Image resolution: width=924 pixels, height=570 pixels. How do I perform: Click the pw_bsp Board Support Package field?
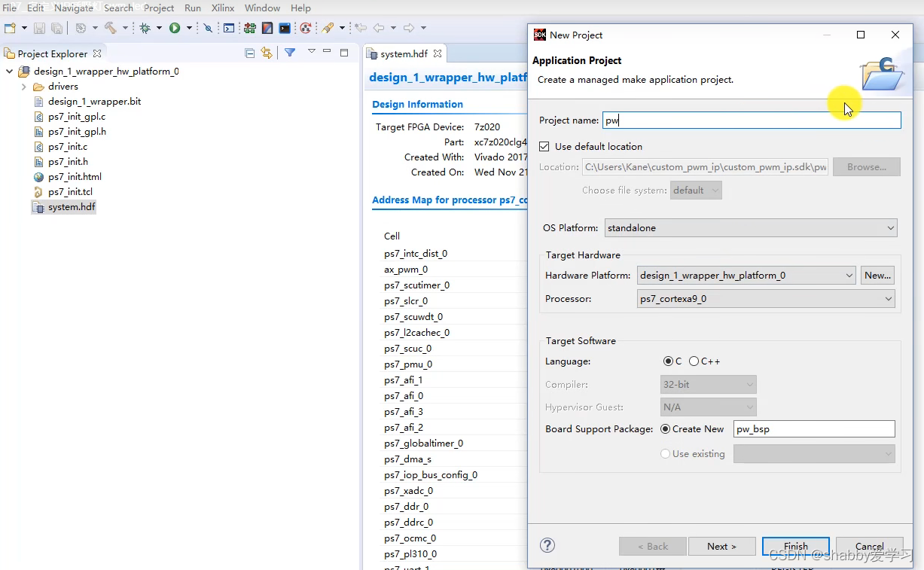pyautogui.click(x=814, y=429)
